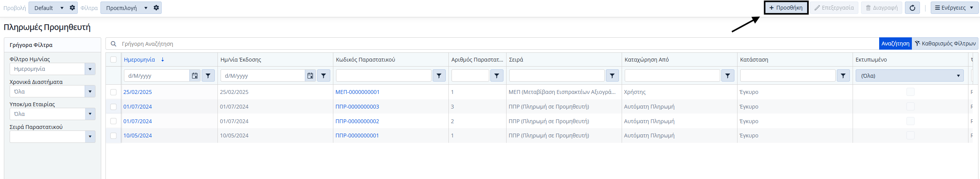Click the Προσθήκη add button
This screenshot has height=179, width=980.
coord(786,8)
